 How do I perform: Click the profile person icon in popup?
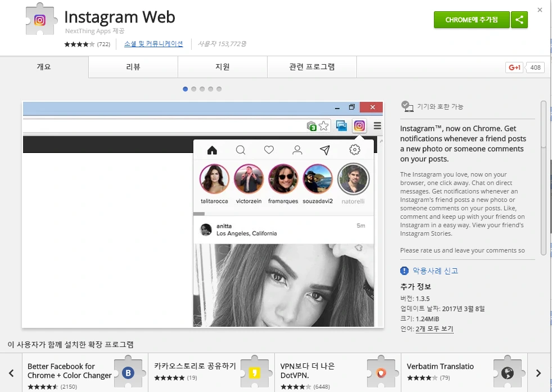[x=297, y=150]
